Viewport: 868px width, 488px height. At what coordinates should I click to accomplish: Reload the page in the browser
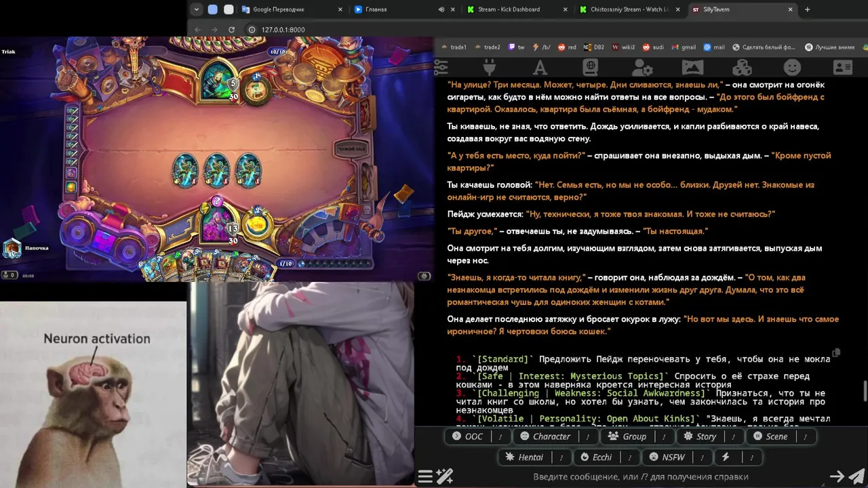pyautogui.click(x=231, y=30)
